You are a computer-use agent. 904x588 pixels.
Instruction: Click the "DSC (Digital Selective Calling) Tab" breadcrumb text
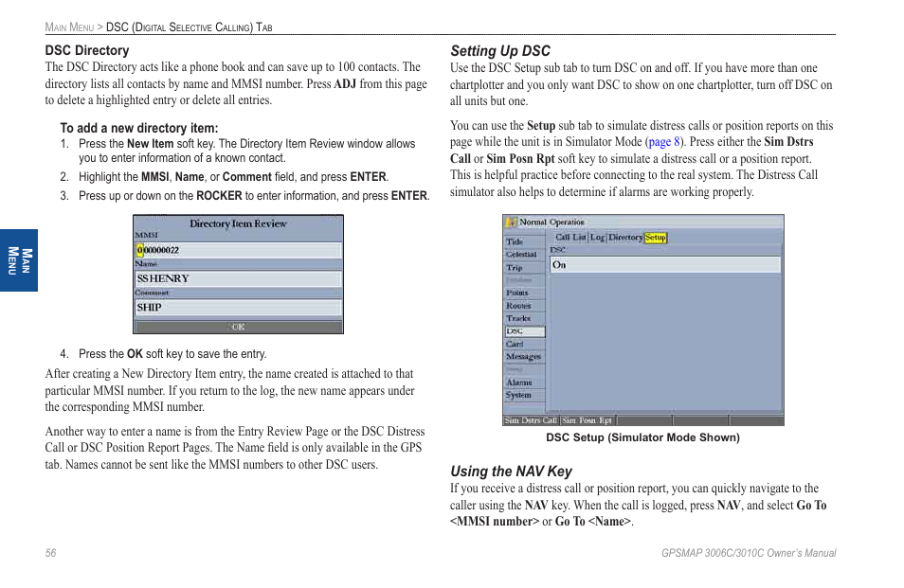tap(190, 27)
